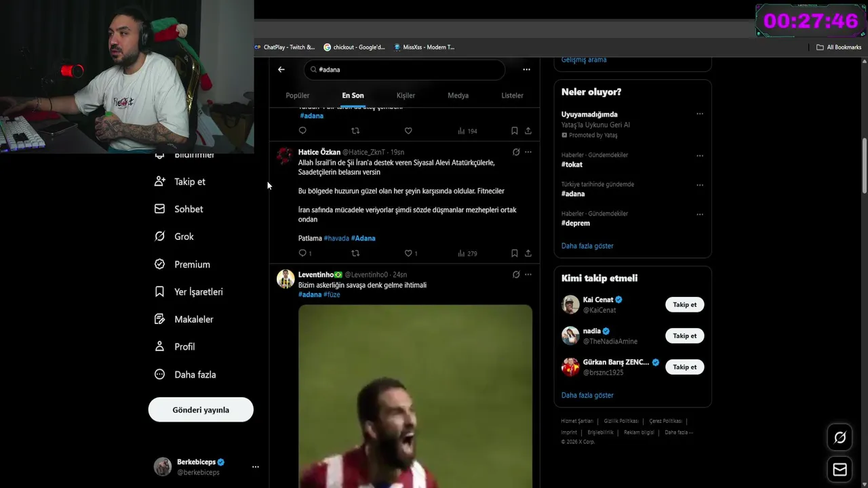The height and width of the screenshot is (488, 868).
Task: Open Yer İşaretleri in the sidebar
Action: click(x=189, y=291)
